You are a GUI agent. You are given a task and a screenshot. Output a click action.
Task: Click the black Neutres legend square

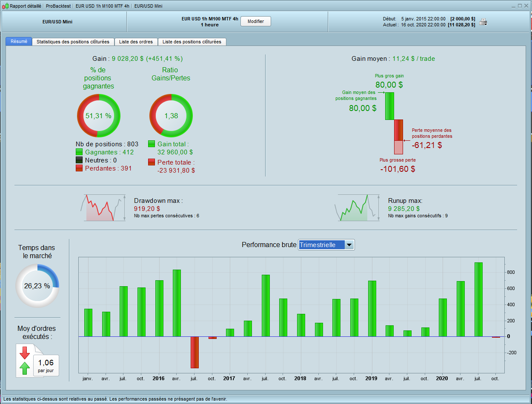[79, 160]
